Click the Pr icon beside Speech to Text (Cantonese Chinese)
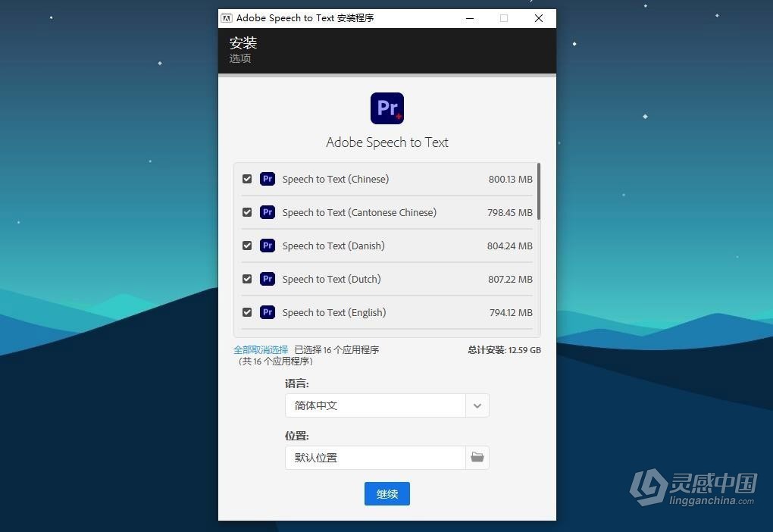Viewport: 773px width, 532px height. pyautogui.click(x=267, y=212)
